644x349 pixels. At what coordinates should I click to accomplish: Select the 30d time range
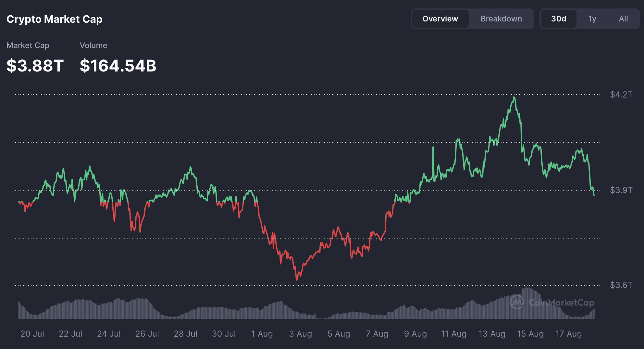point(559,19)
